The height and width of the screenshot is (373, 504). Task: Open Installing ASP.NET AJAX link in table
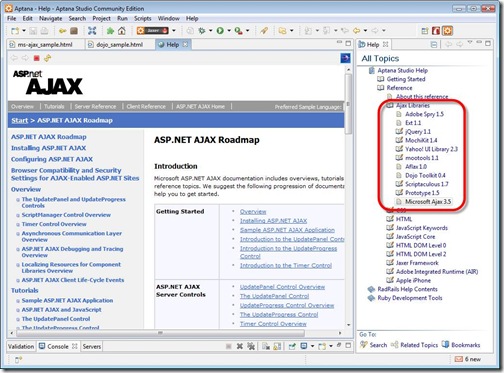click(273, 221)
